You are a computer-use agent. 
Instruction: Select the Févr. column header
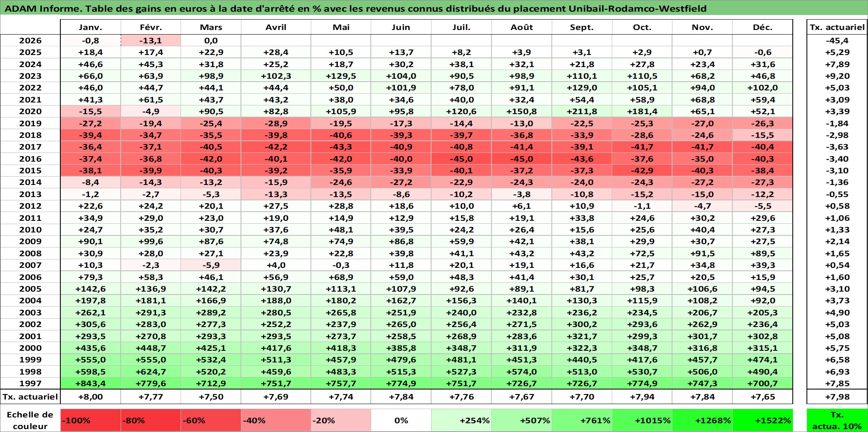(x=151, y=27)
